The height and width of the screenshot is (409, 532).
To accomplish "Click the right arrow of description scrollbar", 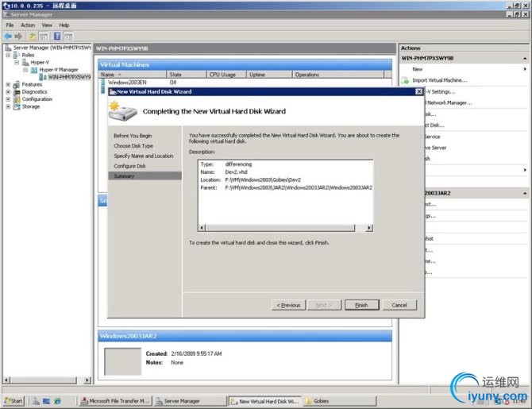I will pyautogui.click(x=369, y=228).
